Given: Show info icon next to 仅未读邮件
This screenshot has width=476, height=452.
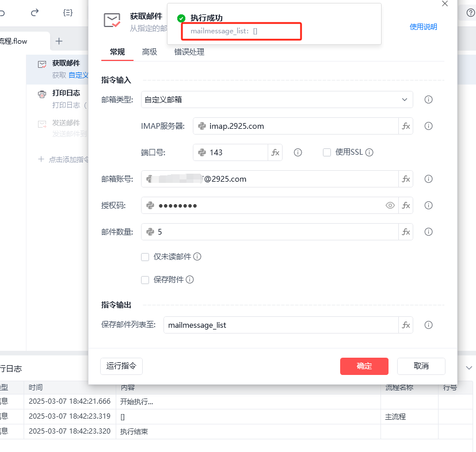Looking at the screenshot, I should [x=197, y=256].
